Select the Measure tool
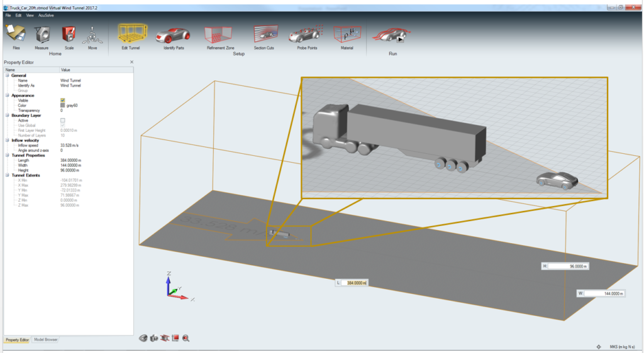 [42, 35]
